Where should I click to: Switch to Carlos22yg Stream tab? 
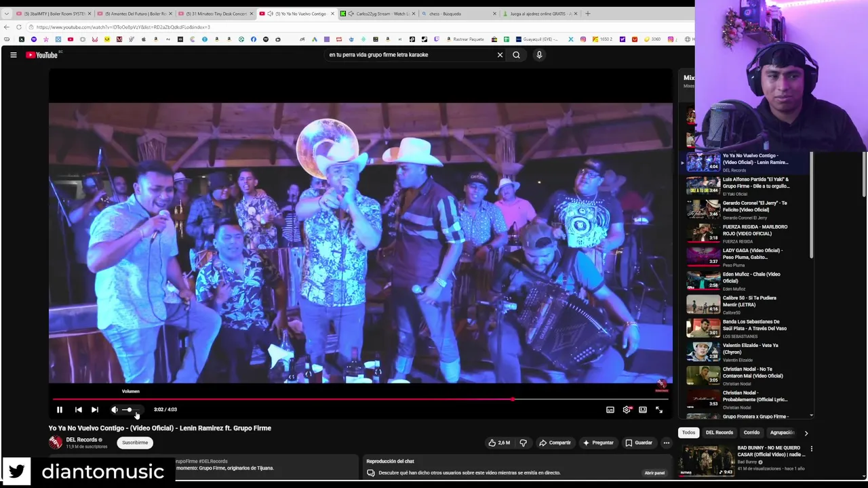(x=378, y=14)
